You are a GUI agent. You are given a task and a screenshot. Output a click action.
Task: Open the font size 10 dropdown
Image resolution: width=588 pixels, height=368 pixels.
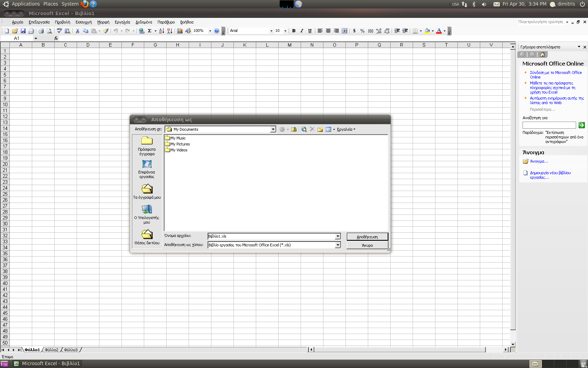(x=285, y=31)
